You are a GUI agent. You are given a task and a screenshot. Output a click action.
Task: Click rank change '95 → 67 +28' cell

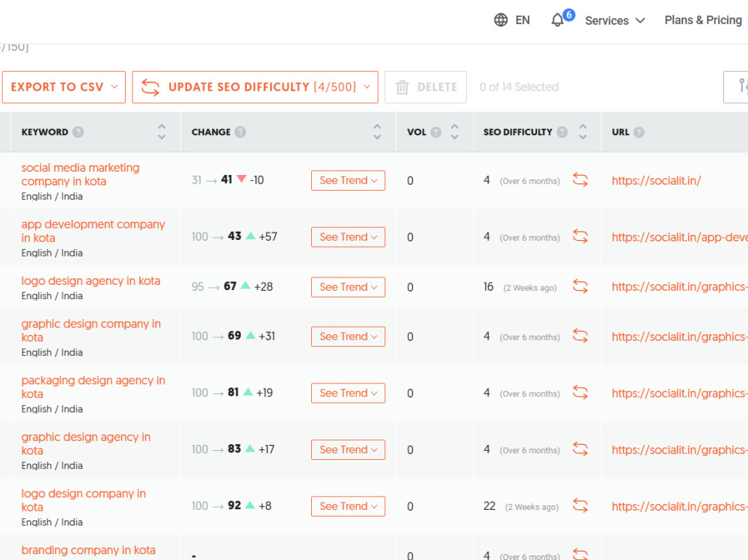pyautogui.click(x=233, y=286)
